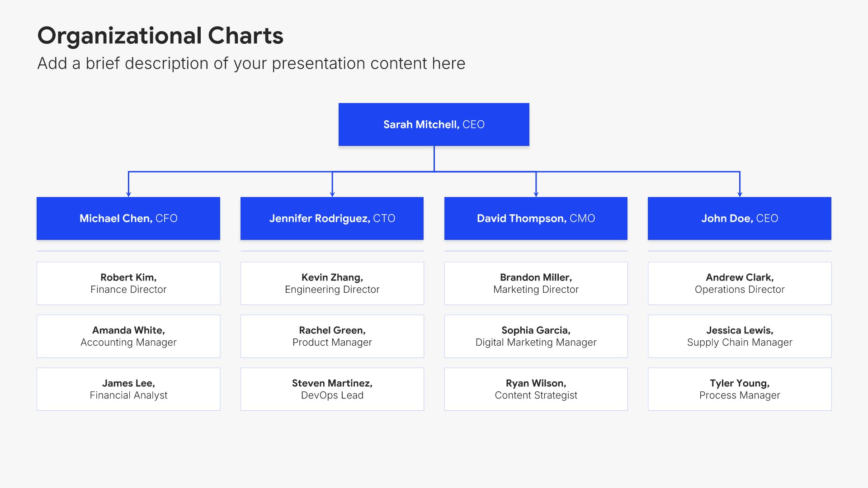
Task: Click the Robert Kim Finance Director card
Action: [128, 283]
